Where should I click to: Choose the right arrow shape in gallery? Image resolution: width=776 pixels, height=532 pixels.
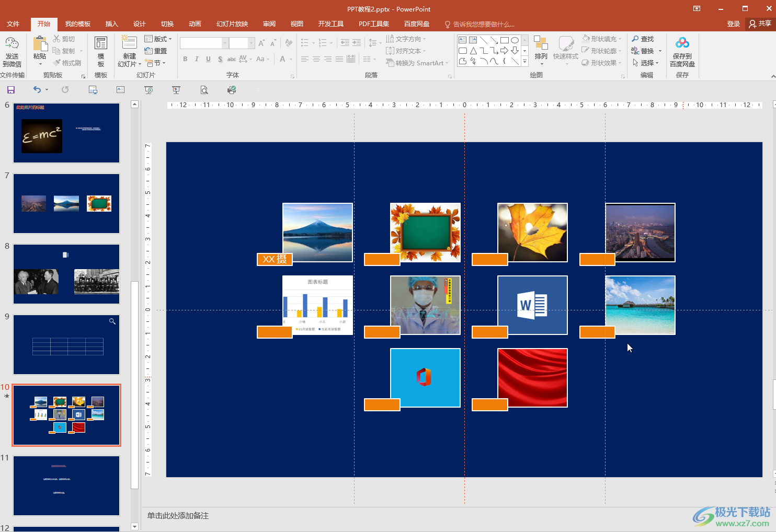pos(504,51)
